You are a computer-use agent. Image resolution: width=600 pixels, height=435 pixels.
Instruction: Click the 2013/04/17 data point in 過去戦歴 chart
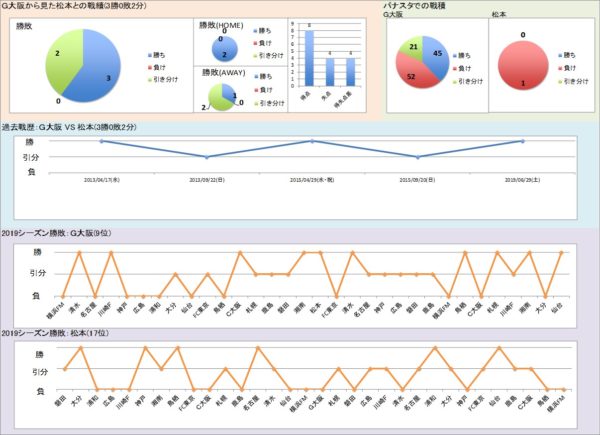pos(102,141)
